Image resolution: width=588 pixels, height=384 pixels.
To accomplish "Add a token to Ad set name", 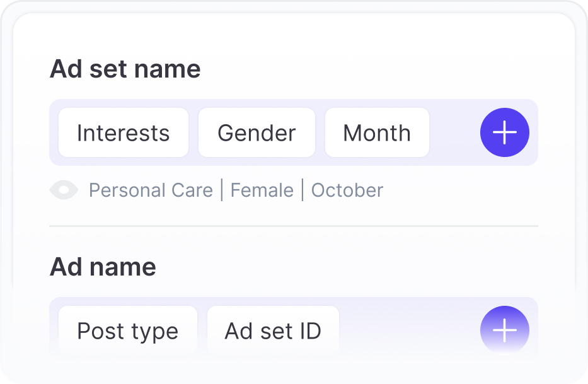I will [x=504, y=132].
